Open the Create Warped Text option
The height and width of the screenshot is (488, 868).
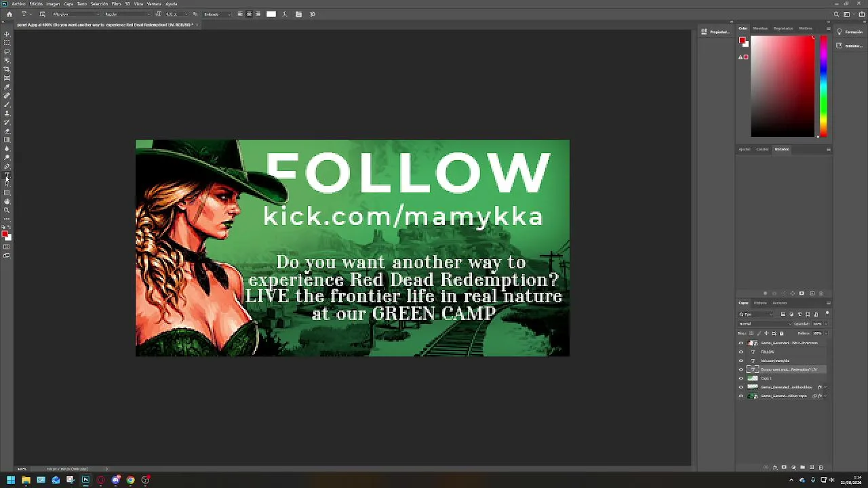(x=285, y=14)
